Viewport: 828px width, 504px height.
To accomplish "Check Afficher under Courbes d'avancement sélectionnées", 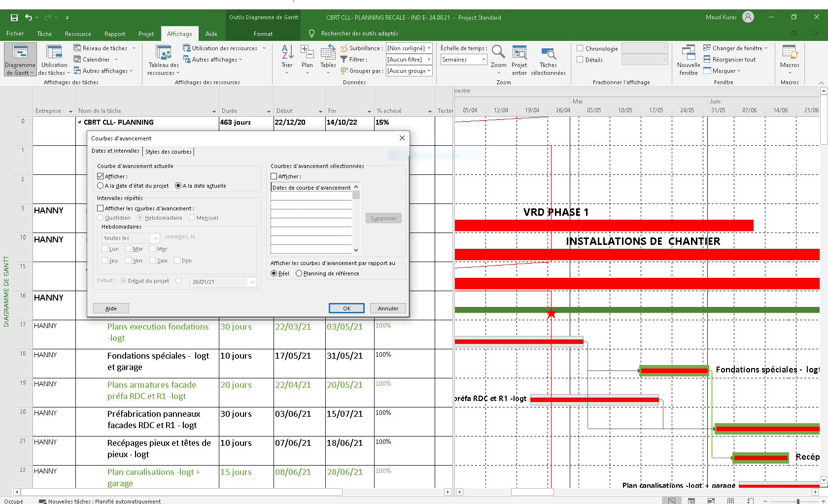I will (x=274, y=176).
